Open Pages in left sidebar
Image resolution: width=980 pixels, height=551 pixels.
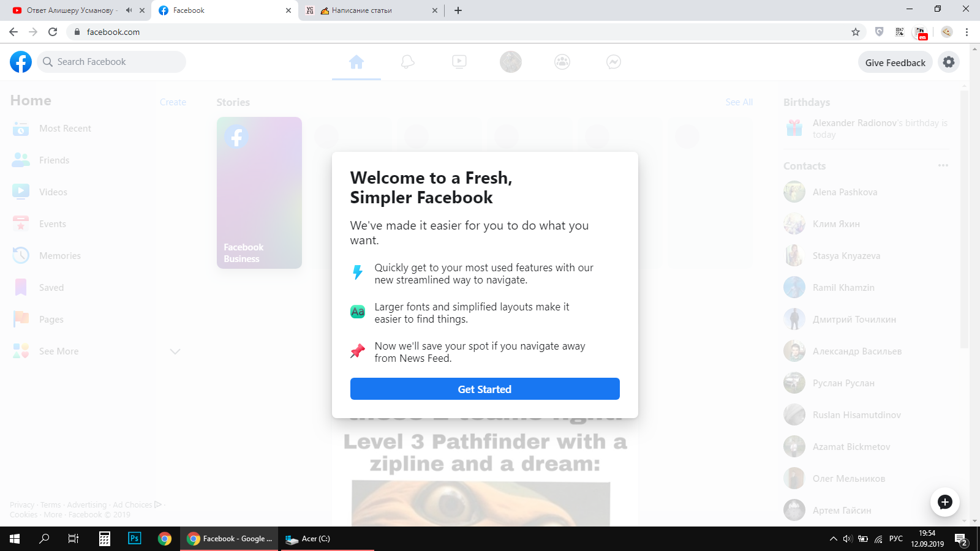(97, 320)
